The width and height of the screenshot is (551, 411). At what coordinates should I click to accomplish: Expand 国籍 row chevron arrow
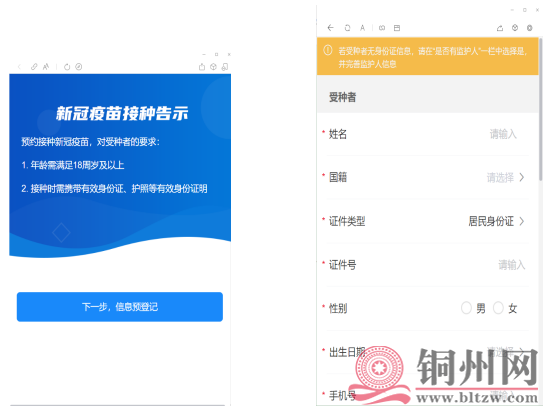[522, 177]
